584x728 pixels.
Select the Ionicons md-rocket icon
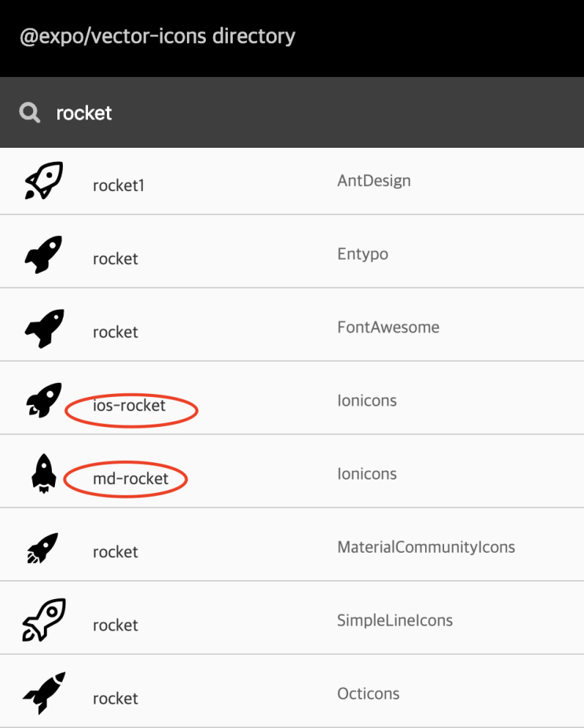click(x=45, y=472)
